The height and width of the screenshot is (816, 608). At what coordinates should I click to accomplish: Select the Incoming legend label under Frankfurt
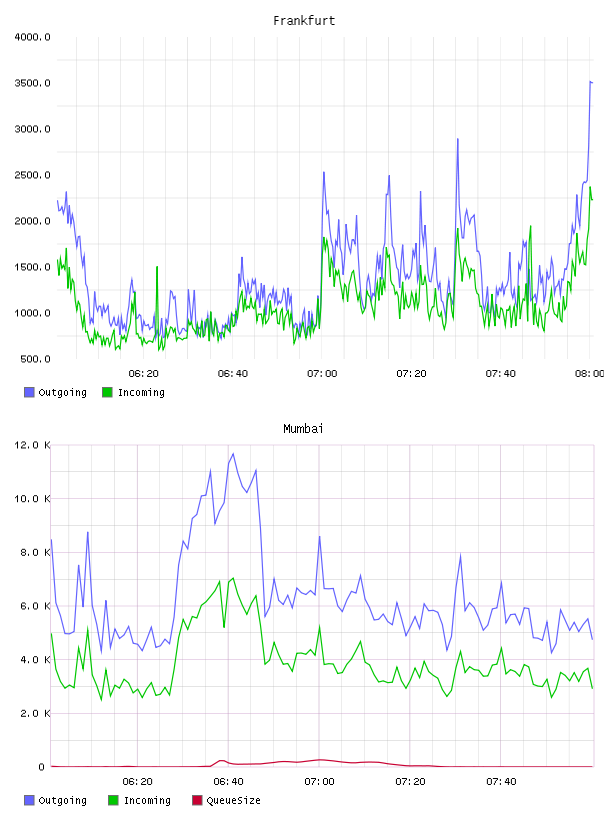[x=141, y=393]
